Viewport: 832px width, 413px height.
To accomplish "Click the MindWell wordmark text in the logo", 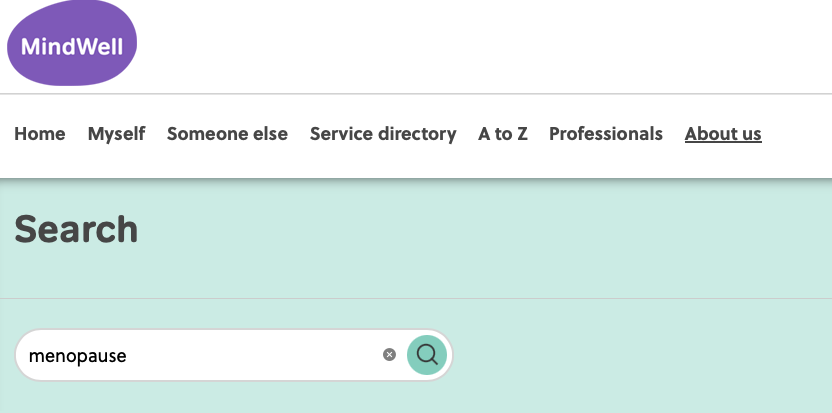I will tap(70, 47).
